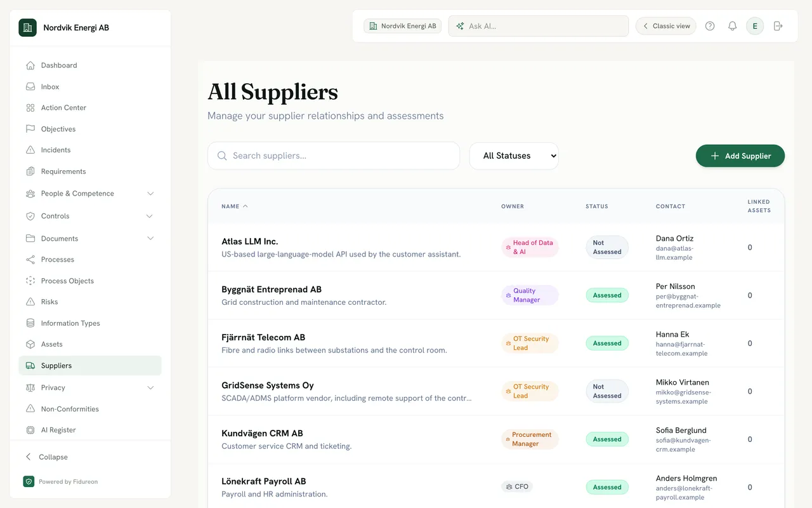Open Lönekraft Payroll AB supplier

click(496, 487)
